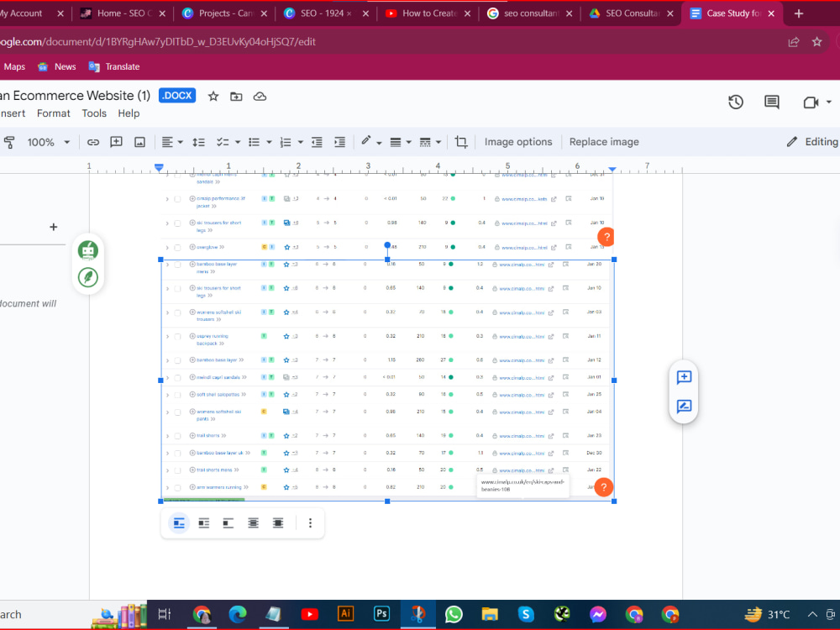This screenshot has width=840, height=630.
Task: Click the .DOCX badge
Action: click(x=177, y=96)
